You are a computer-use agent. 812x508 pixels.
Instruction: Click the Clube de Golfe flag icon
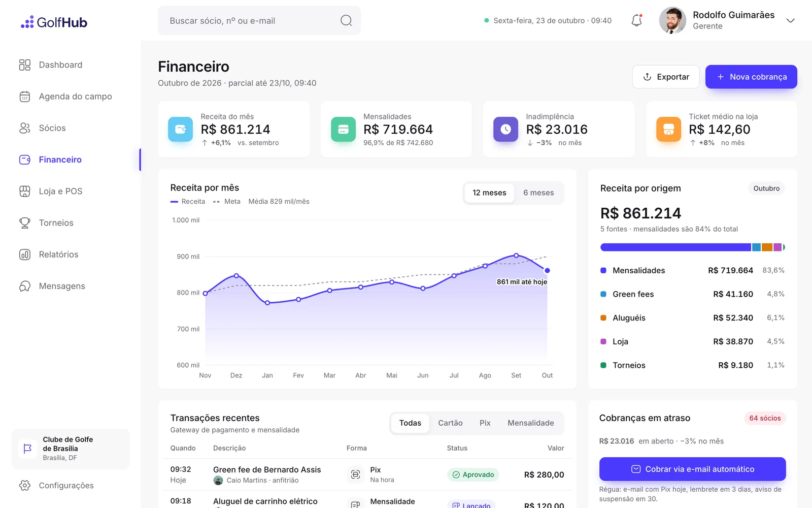click(x=27, y=449)
